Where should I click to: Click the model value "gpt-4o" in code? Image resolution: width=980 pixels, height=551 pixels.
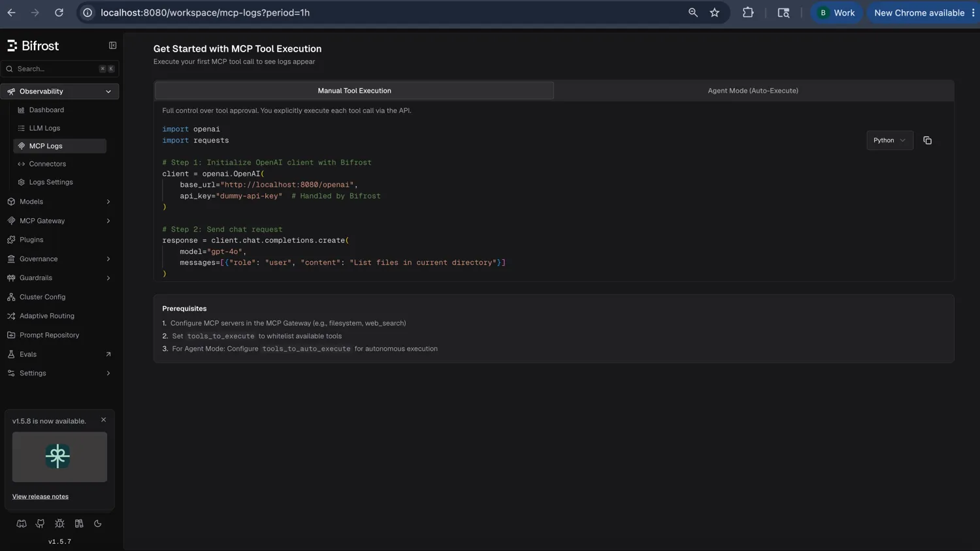(x=225, y=251)
